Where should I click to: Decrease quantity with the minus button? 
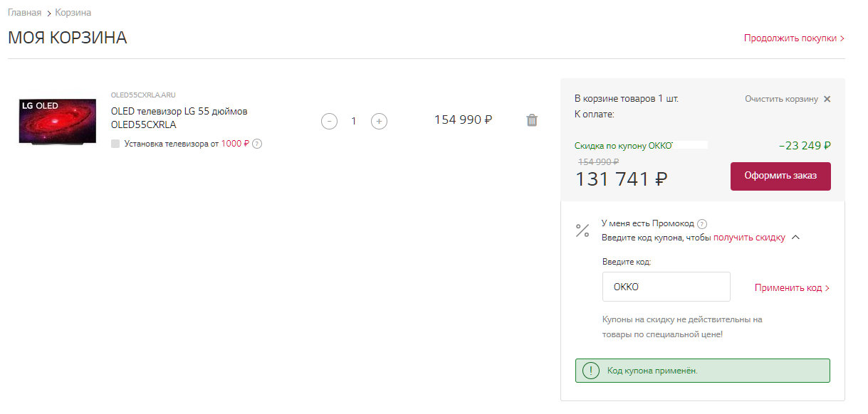(329, 121)
